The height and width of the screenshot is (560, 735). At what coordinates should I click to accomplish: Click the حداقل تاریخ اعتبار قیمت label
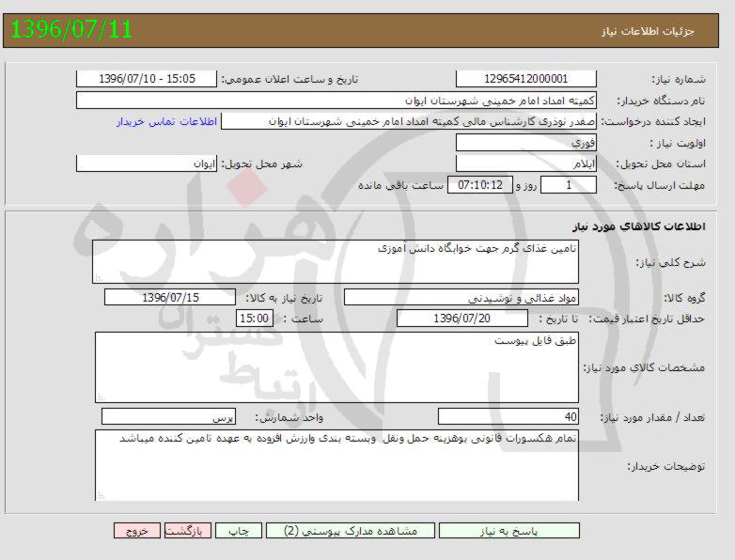tap(647, 319)
